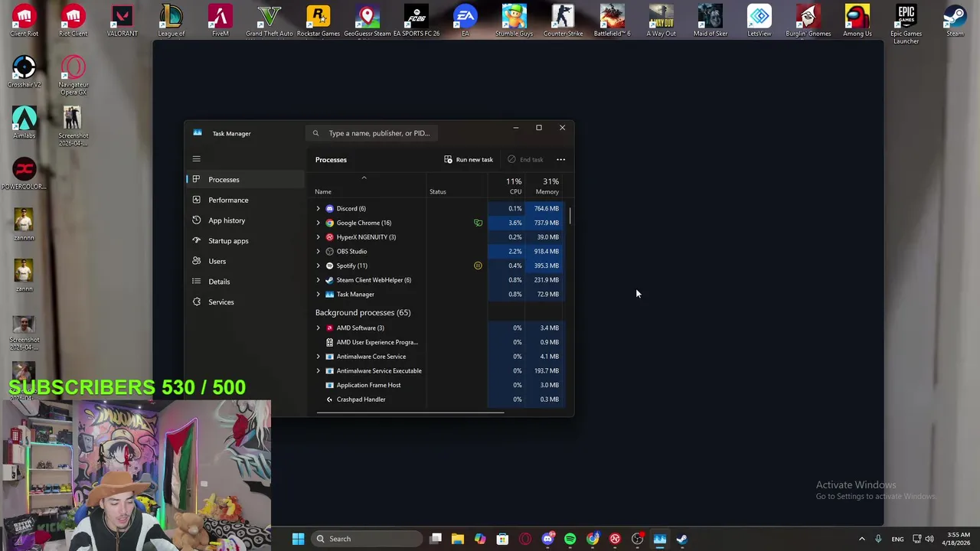Click the OBS Studio process icon

(x=330, y=251)
